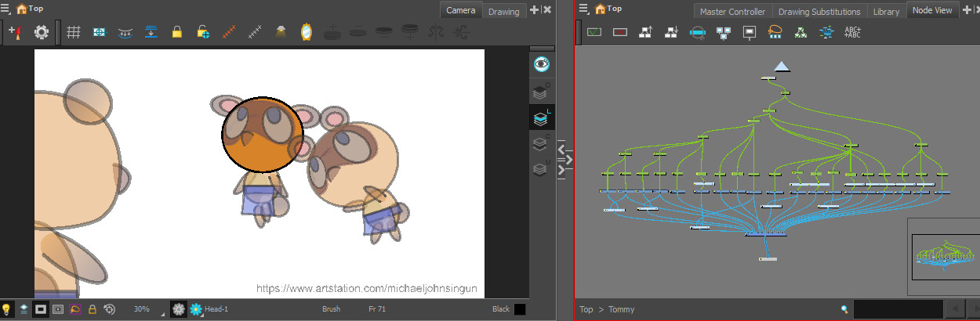Click the remove onion skin layer-minus icon
The image size is (980, 321).
(x=358, y=33)
